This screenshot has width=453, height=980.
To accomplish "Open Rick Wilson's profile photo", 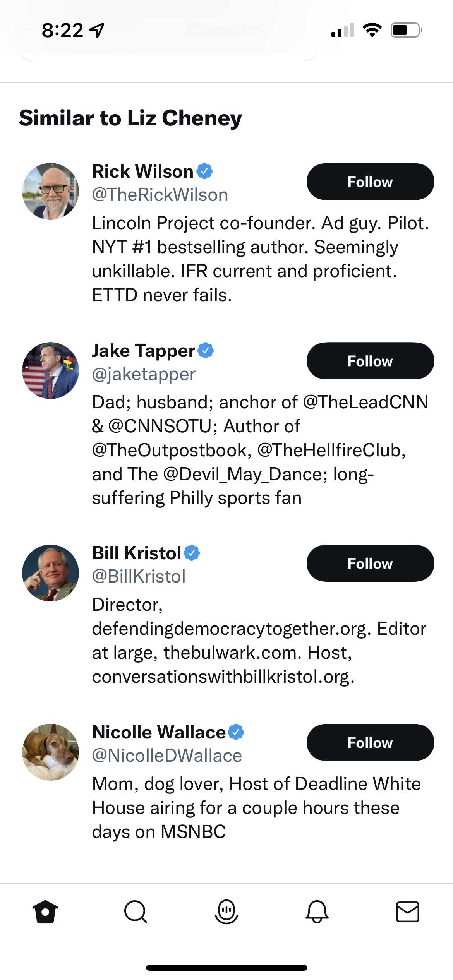I will coord(51,191).
